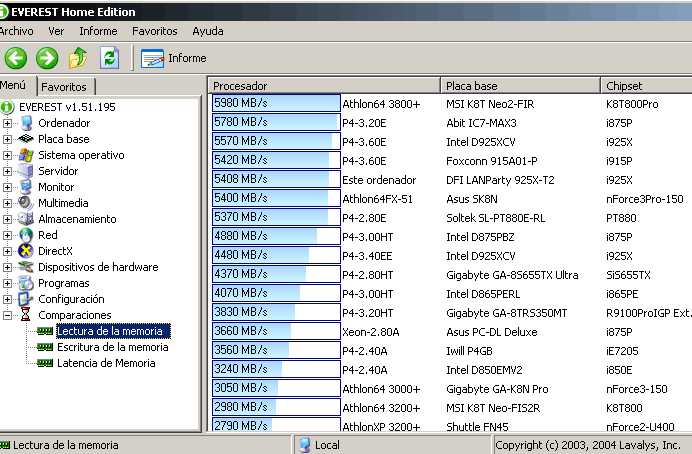Click the Abit IC7-MAX3 cell
Image resolution: width=692 pixels, height=454 pixels.
[x=481, y=123]
